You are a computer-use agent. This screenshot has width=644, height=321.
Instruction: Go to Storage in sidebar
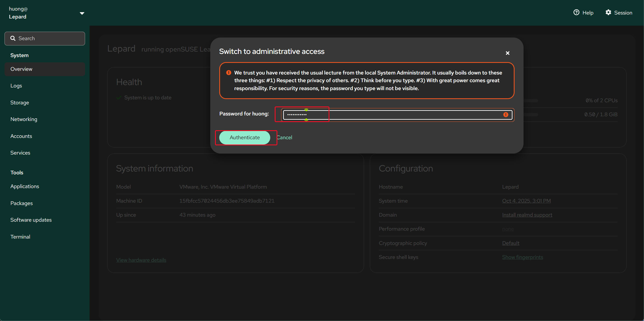tap(20, 103)
